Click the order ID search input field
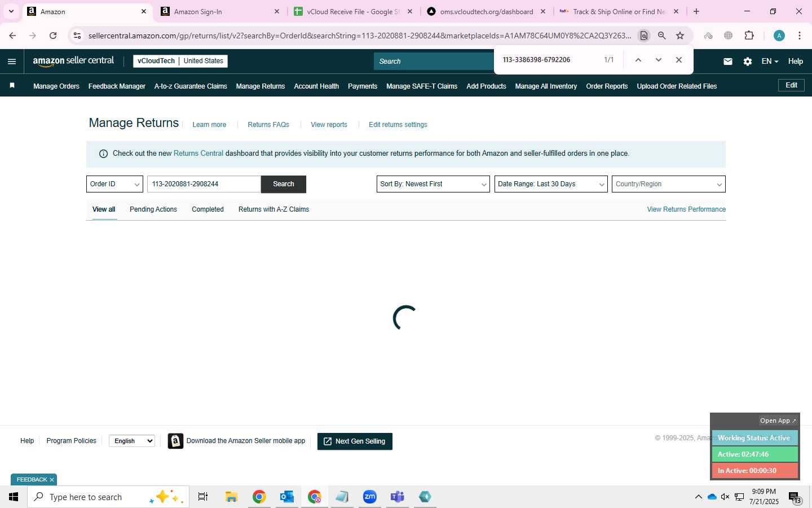The width and height of the screenshot is (812, 508). coord(204,184)
